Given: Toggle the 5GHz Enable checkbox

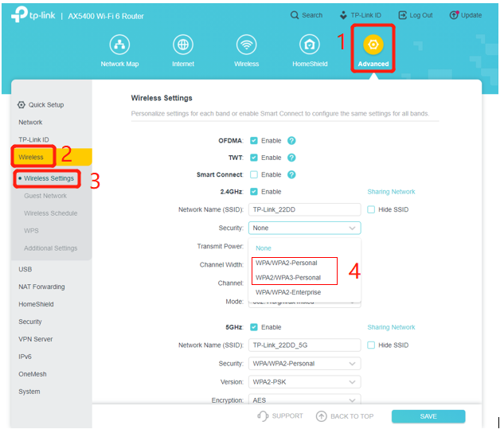Looking at the screenshot, I should pos(254,327).
